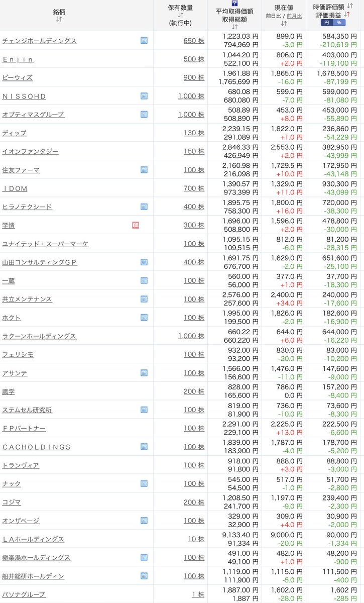This screenshot has width=364, height=603.
Task: Click the 1,000 株 quantity for ラクーンホールディングス
Action: [191, 336]
